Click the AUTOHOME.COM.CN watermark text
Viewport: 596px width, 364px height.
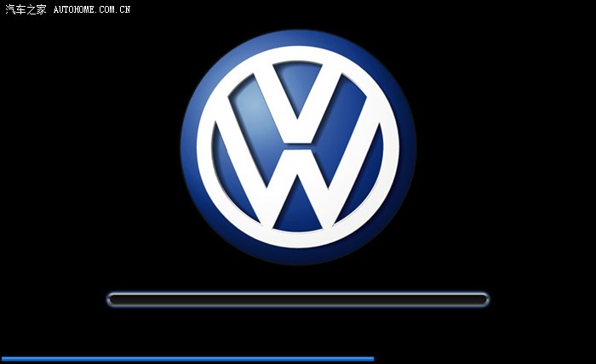(91, 9)
